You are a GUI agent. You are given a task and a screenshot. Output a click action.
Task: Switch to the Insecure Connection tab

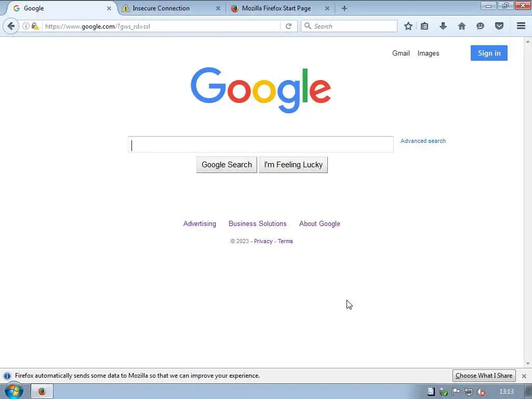coord(171,8)
